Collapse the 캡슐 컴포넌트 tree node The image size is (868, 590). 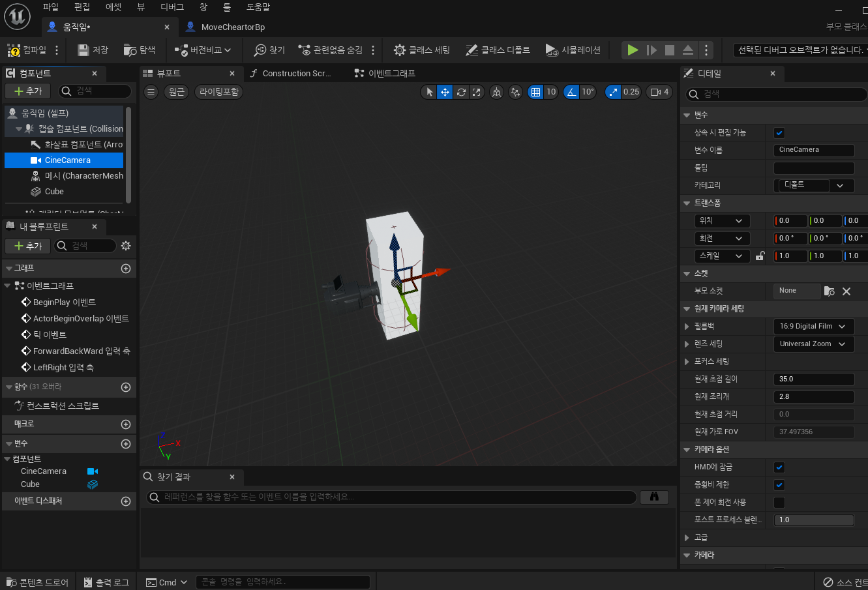pos(20,129)
